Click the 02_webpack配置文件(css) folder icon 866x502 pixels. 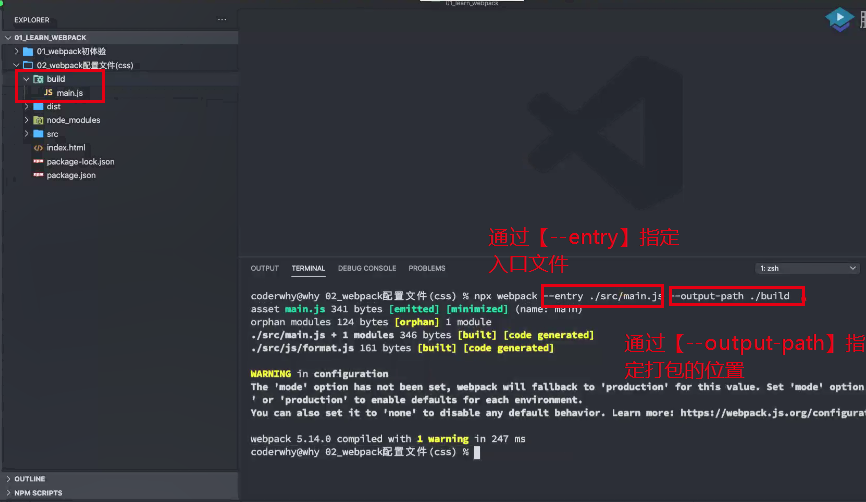click(x=28, y=65)
